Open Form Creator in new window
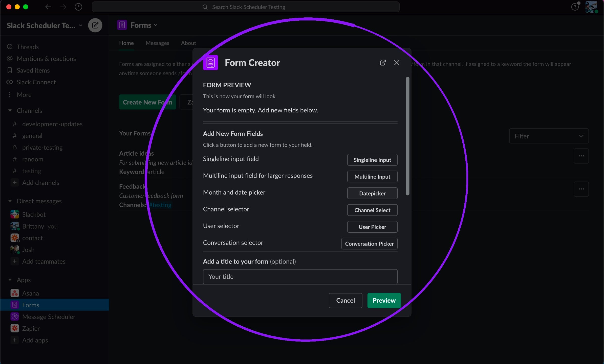This screenshot has width=604, height=364. [x=383, y=63]
